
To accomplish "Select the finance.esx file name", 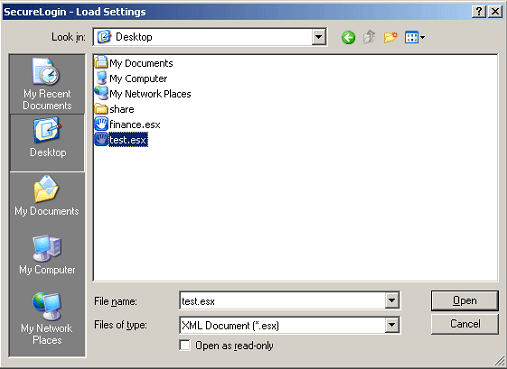I will (135, 124).
